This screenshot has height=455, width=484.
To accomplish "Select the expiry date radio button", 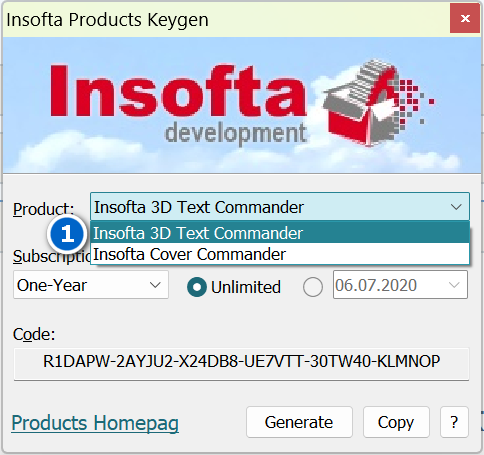I will point(313,287).
